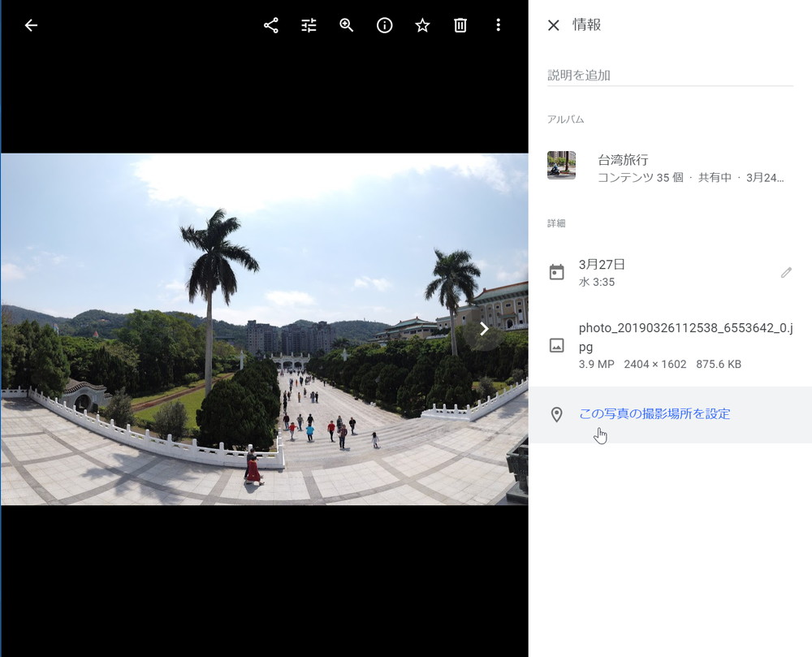This screenshot has height=657, width=812.
Task: Open the edit adjustments sliders icon
Action: pos(309,25)
